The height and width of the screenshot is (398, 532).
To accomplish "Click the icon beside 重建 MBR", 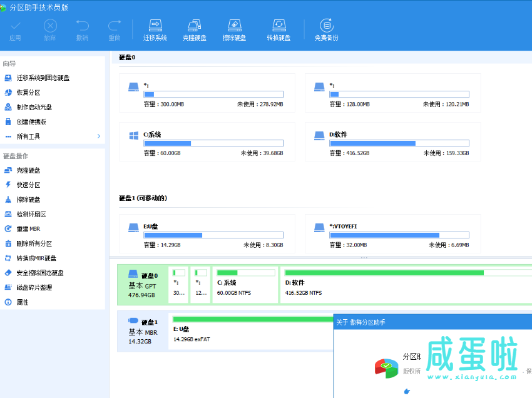I will coord(8,228).
